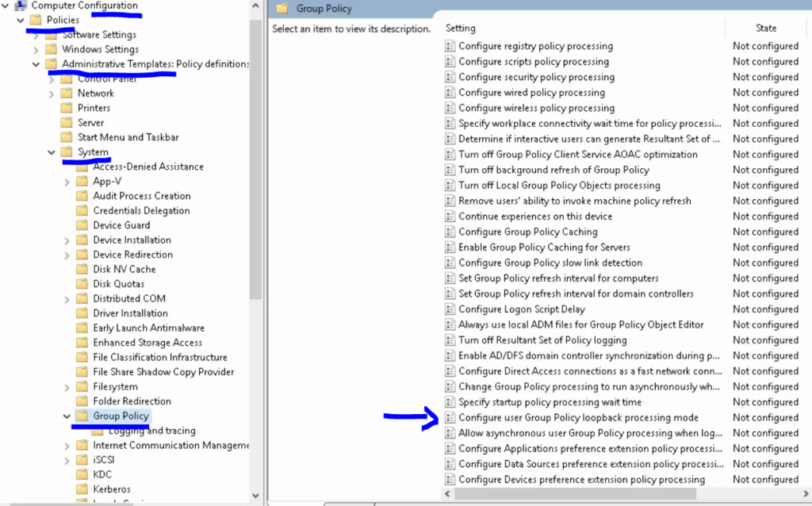Click icon for Configure scripts policy processing
Image resolution: width=812 pixels, height=506 pixels.
(450, 62)
